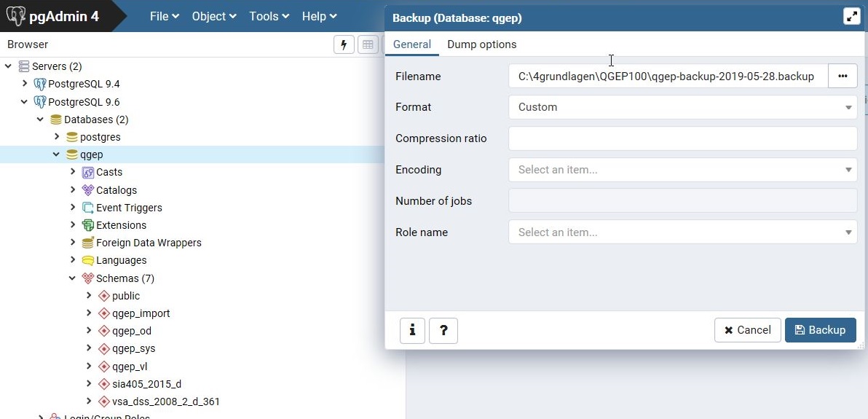
Task: Select the Browser panel title
Action: 28,44
